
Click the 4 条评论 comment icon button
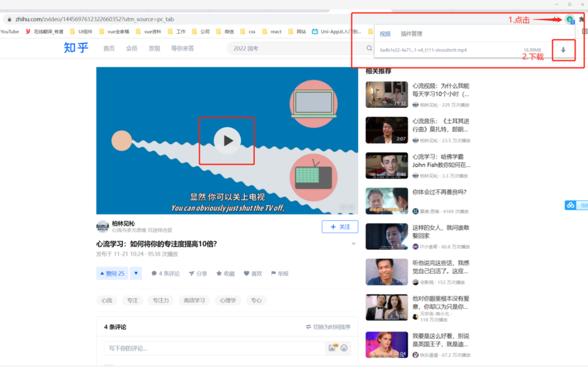166,274
